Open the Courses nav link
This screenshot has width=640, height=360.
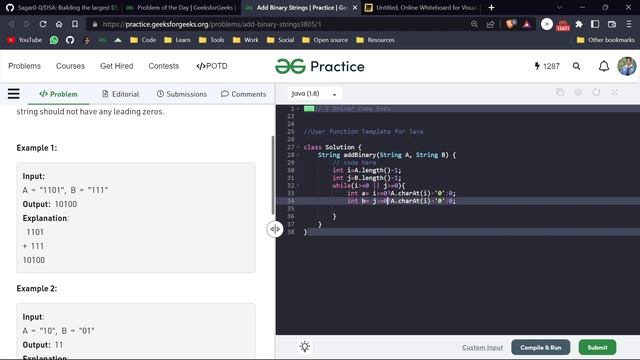[x=70, y=66]
